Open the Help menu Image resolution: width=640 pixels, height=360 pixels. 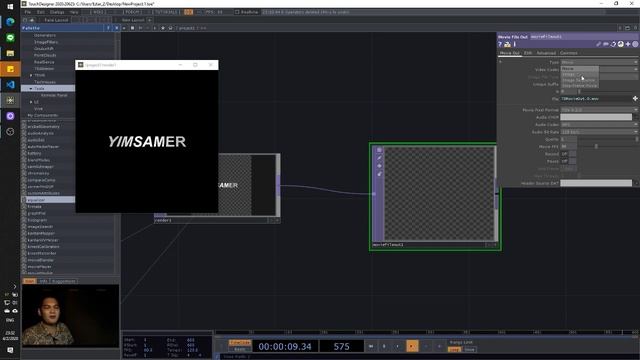pos(74,12)
